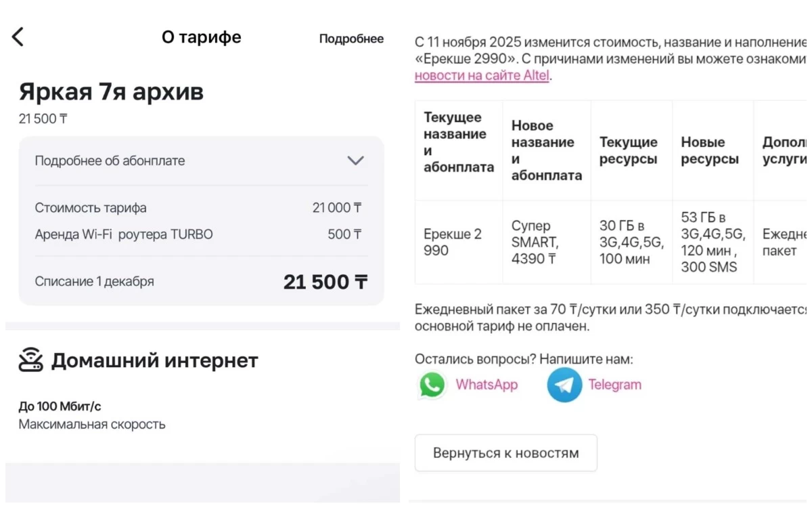Open the "Подробнее" link at top right

click(352, 39)
